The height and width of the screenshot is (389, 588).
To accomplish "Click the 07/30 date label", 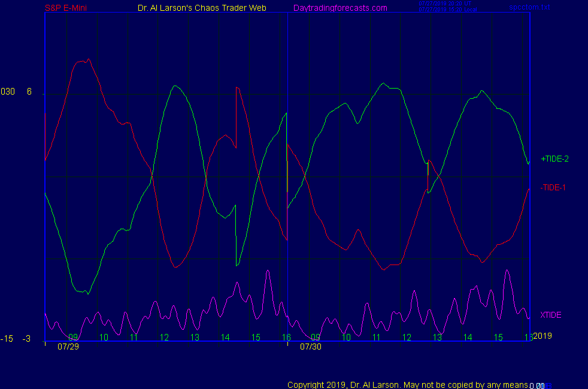I will pos(311,347).
